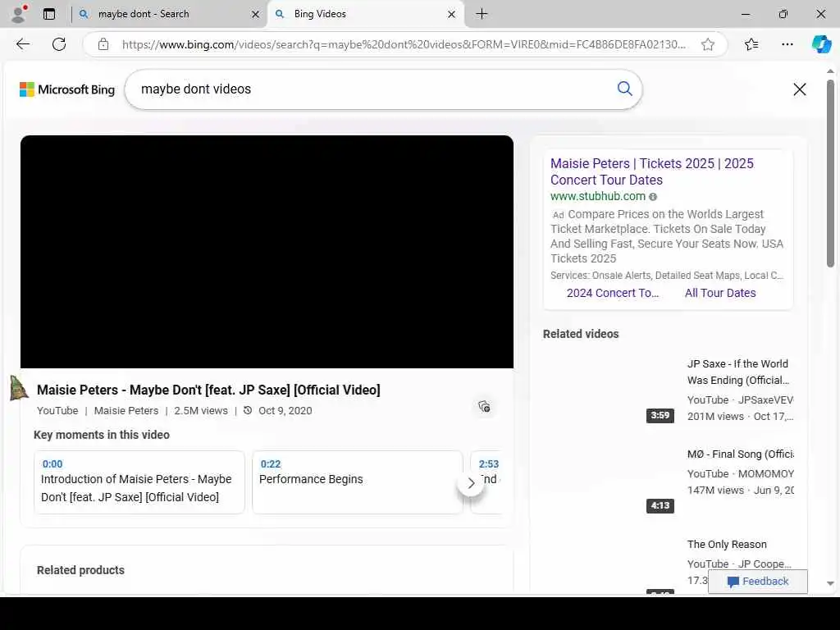Open Maisie Peters - Maybe Don't video title

pyautogui.click(x=208, y=390)
